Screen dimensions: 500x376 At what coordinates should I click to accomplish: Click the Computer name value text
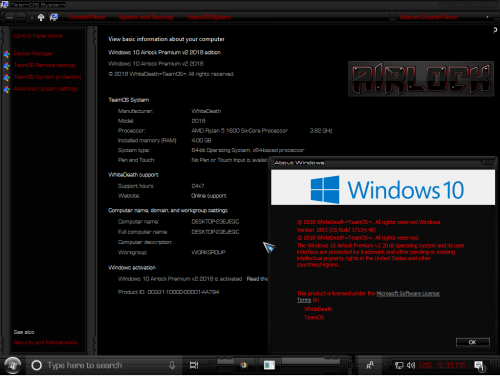(x=215, y=222)
